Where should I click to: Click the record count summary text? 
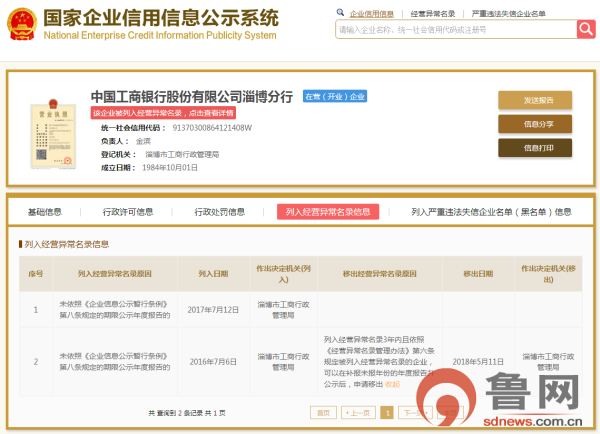click(187, 413)
